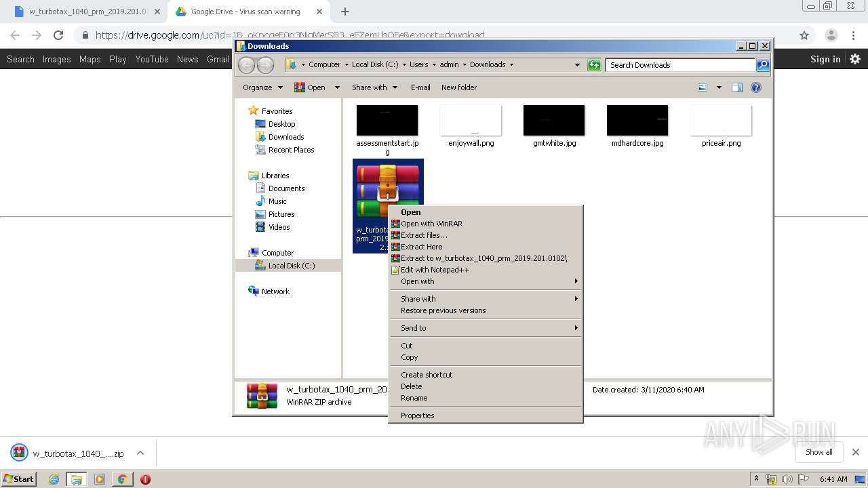Select priceair.png thumbnail
The height and width of the screenshot is (488, 868).
(x=721, y=121)
